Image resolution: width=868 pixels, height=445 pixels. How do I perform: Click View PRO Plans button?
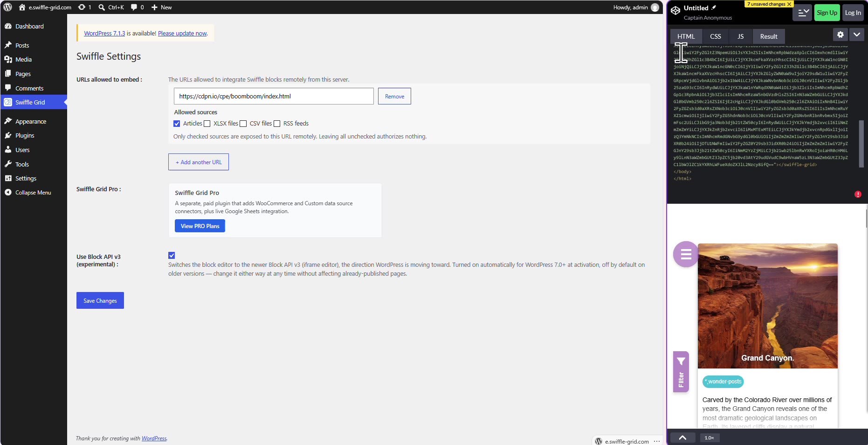[200, 226]
